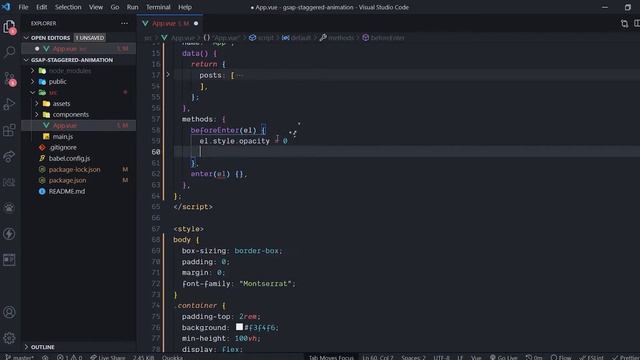Screen dimensions: 640x360
Task: Click Tab Moves Focus in status bar
Action: [x=331, y=357]
